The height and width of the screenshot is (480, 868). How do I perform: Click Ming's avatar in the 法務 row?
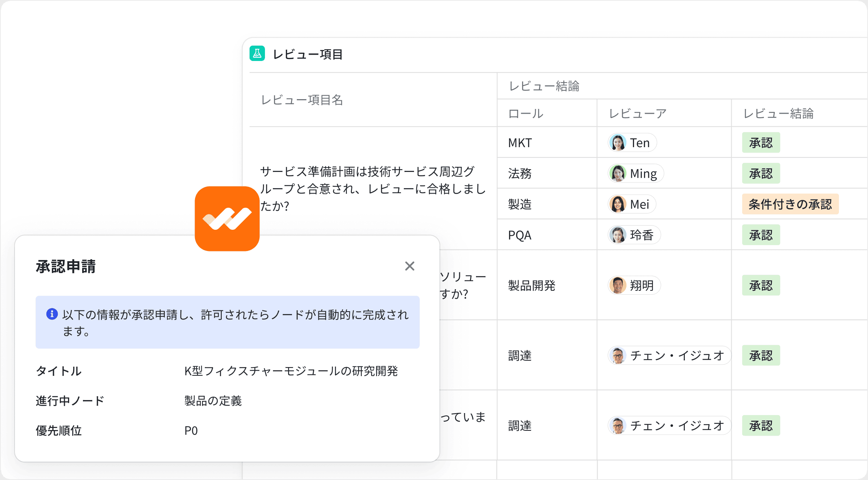pyautogui.click(x=618, y=173)
